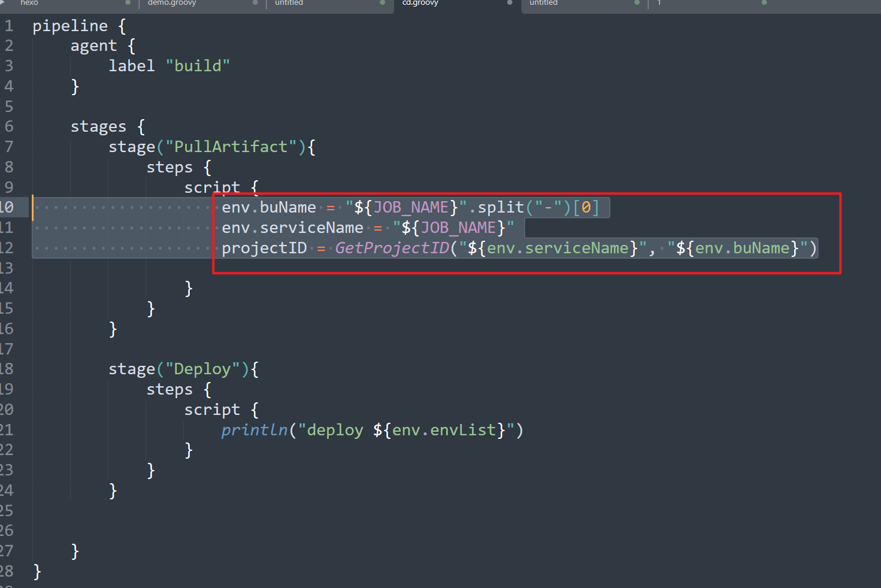Image resolution: width=881 pixels, height=588 pixels.
Task: Click 'script {' on line 9
Action: click(x=221, y=187)
